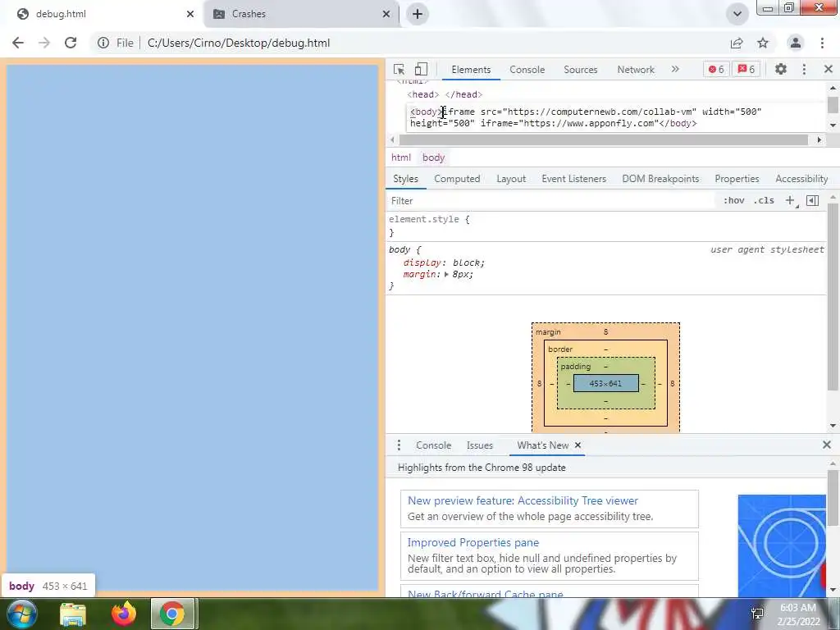Open the Windows Start menu
The width and height of the screenshot is (840, 630).
[21, 614]
